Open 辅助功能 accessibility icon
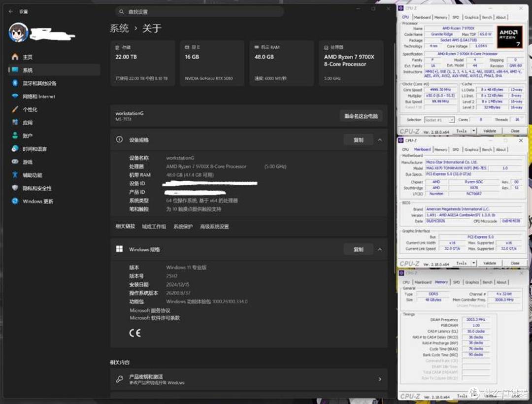Viewport: 532px width, 404px height. pyautogui.click(x=15, y=175)
